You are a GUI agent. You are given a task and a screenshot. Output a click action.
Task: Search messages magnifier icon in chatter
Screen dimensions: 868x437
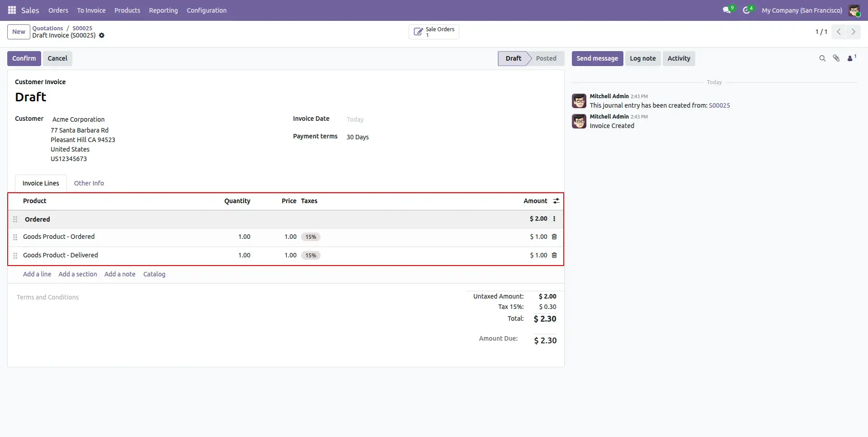[x=822, y=58]
